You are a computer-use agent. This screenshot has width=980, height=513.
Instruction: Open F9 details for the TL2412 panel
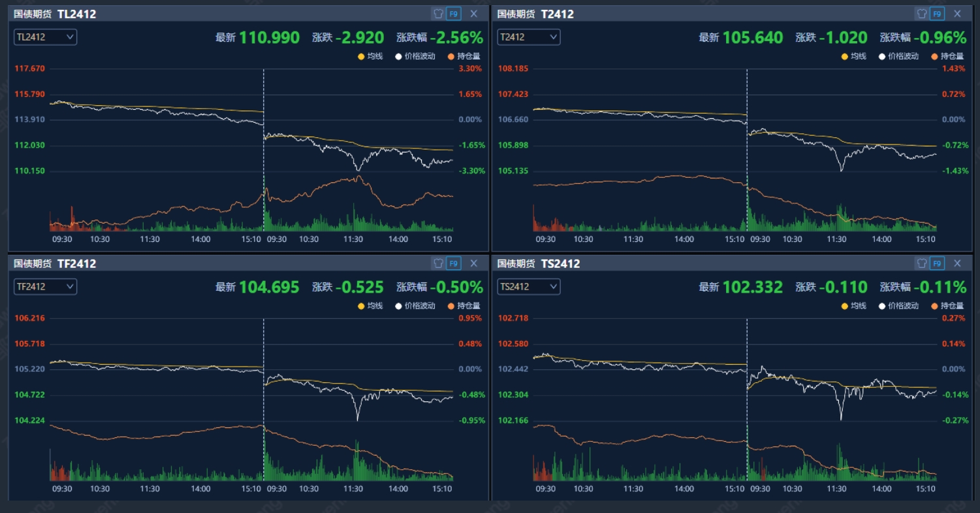(x=454, y=14)
